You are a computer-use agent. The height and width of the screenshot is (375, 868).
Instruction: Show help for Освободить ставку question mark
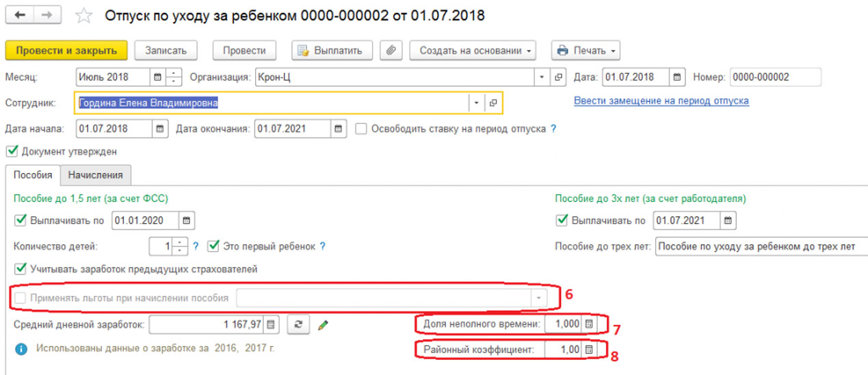tap(553, 128)
